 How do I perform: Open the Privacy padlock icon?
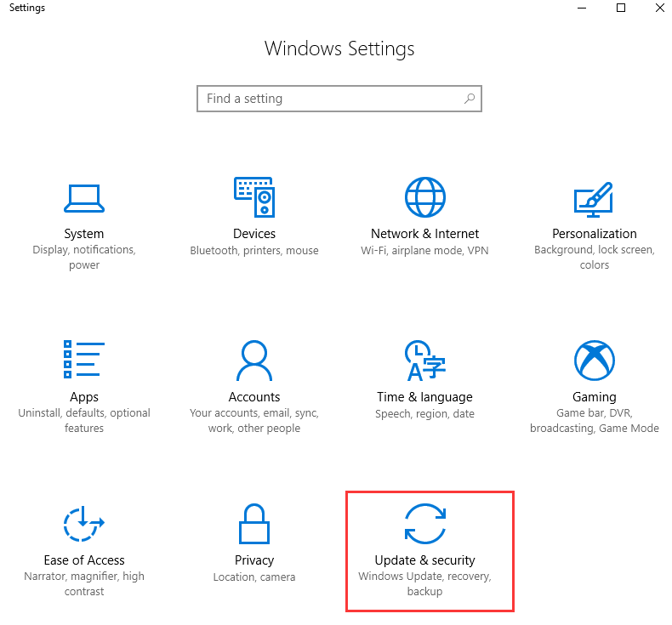254,524
